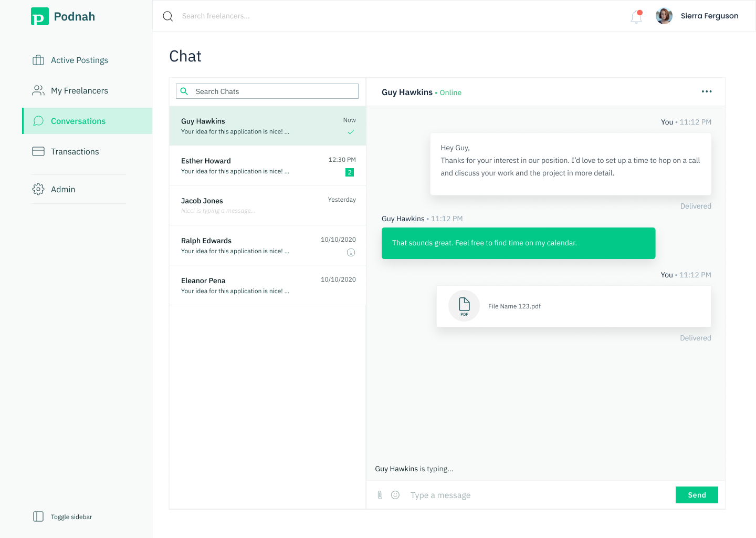
Task: Click the Toggle sidebar panel icon
Action: (x=38, y=516)
